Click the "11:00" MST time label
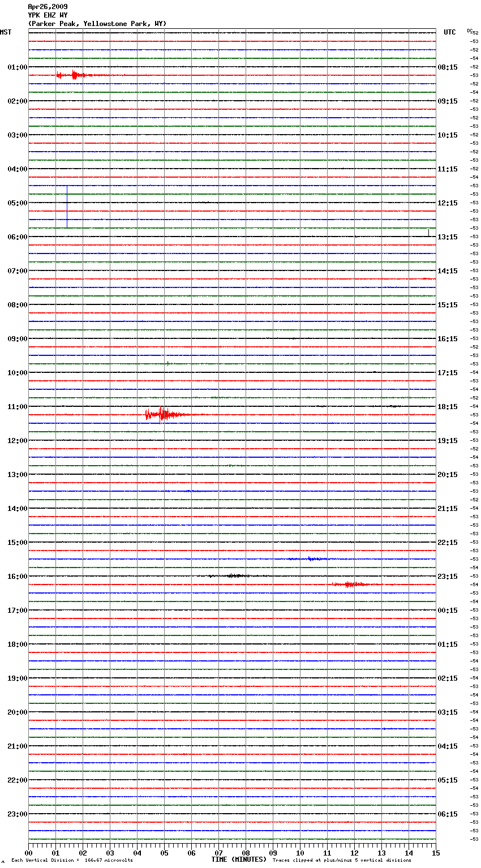481x868 pixels. [18, 407]
